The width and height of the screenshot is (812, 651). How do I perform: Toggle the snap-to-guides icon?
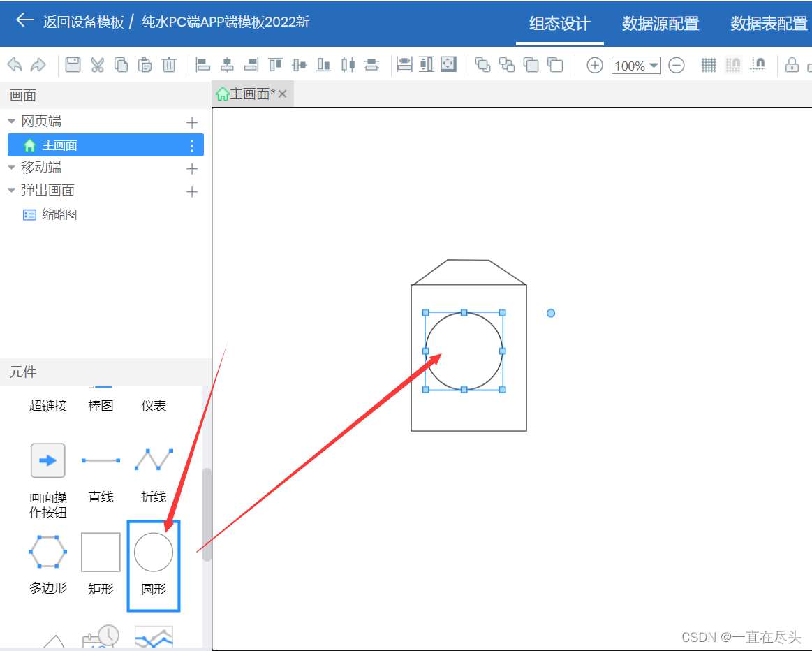coord(758,65)
